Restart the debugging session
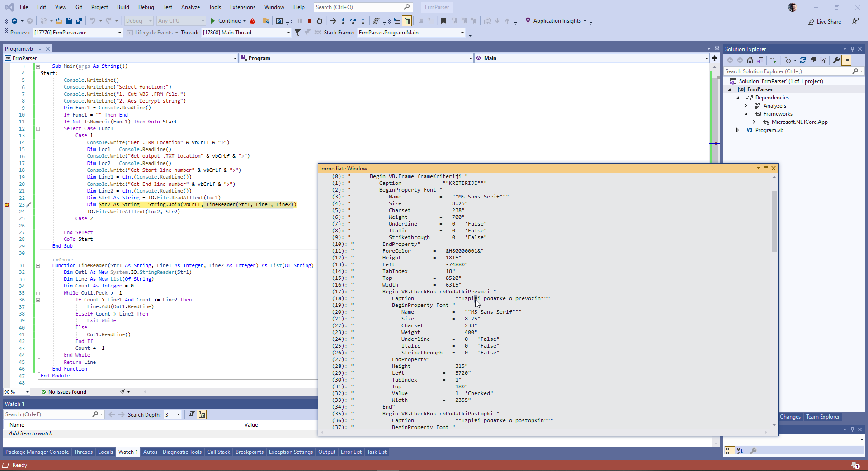This screenshot has width=868, height=471. 320,21
